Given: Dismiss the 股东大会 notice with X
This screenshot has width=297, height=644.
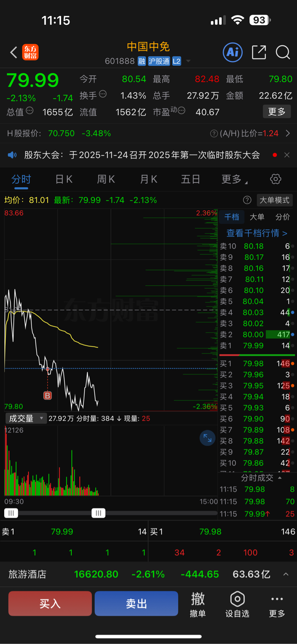Looking at the screenshot, I should (x=287, y=155).
